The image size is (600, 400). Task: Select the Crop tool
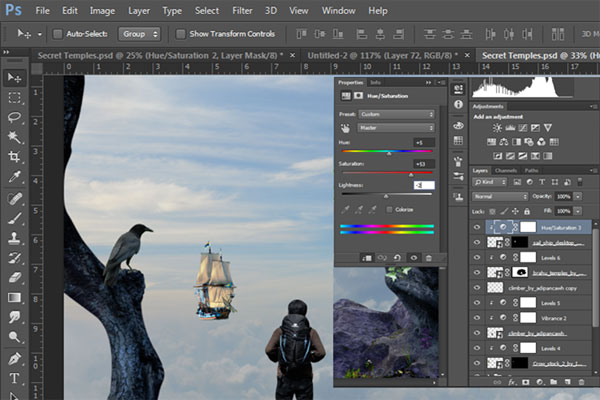14,157
